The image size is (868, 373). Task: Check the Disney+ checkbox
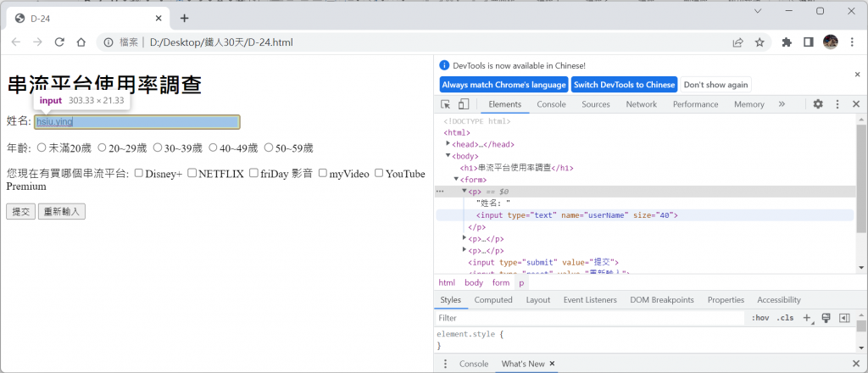[139, 173]
